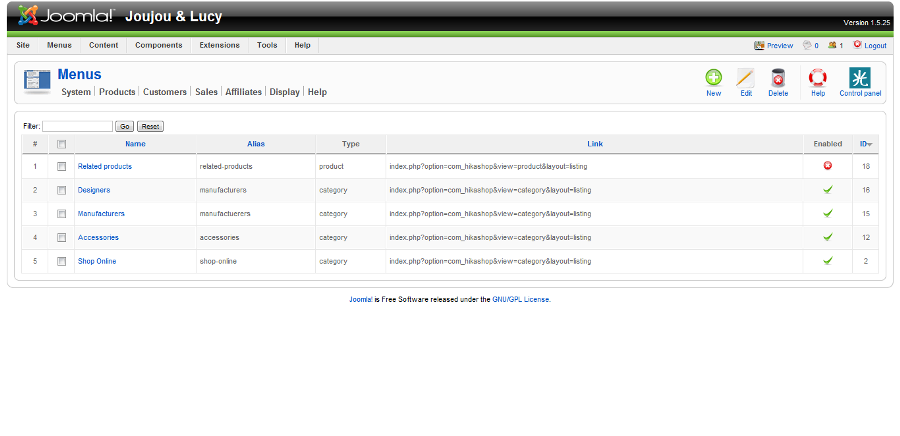Screen dimensions: 900x436
Task: Sort the table by Alias column
Action: (256, 144)
